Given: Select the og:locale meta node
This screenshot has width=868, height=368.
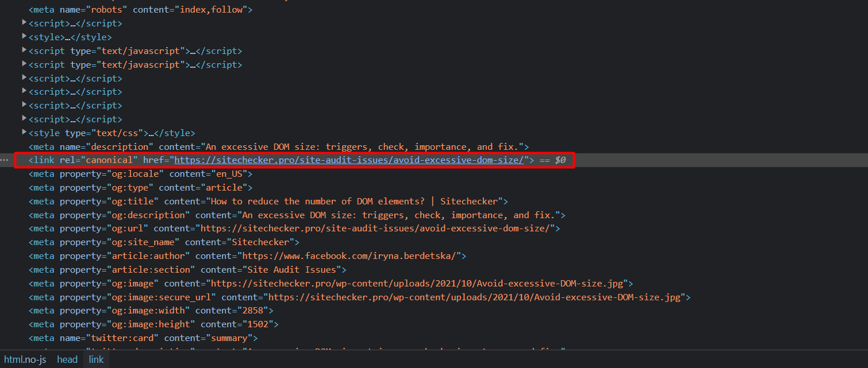Looking at the screenshot, I should point(140,174).
